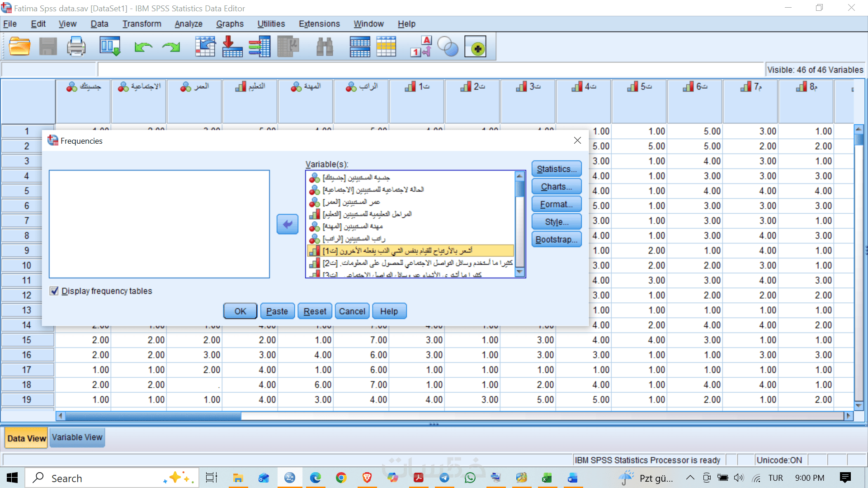Click the Open data document folder icon

(19, 47)
